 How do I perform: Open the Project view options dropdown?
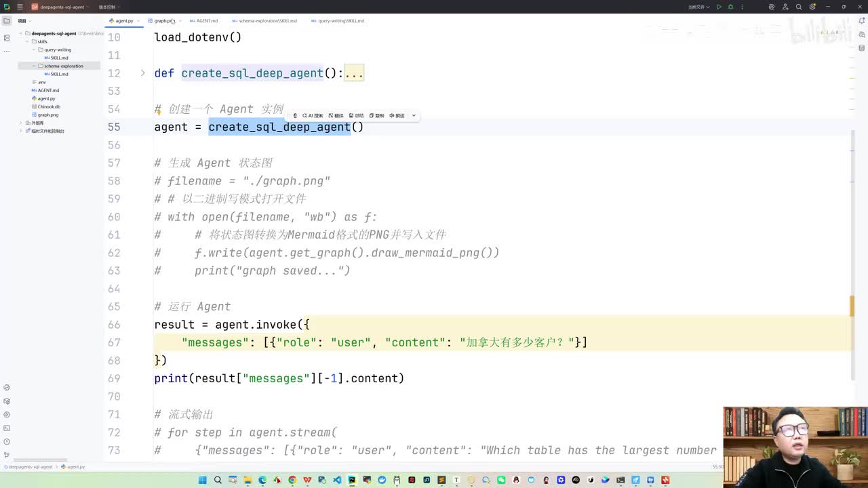click(x=24, y=21)
